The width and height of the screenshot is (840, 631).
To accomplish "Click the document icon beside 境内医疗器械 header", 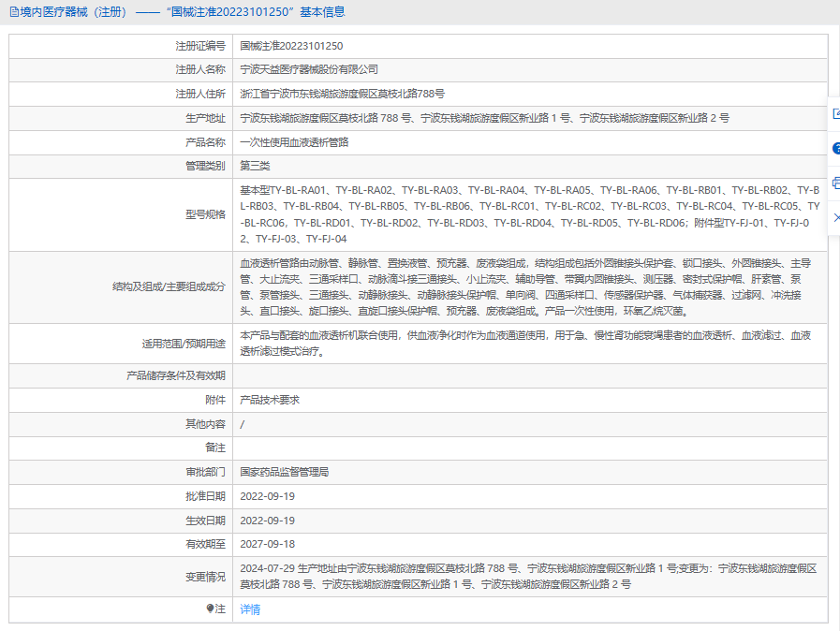I will point(13,12).
